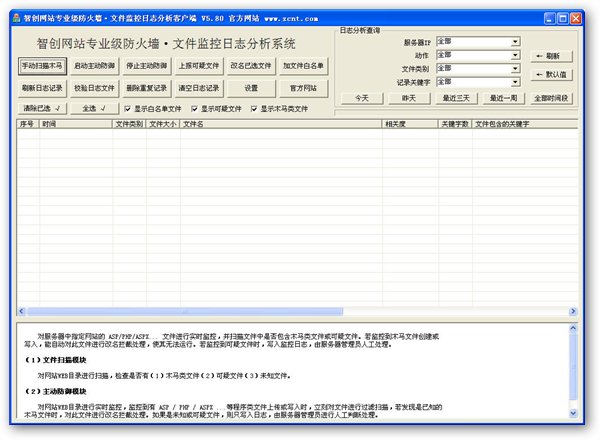Open the 动作 dropdown list
Image resolution: width=600 pixels, height=440 pixels.
pos(515,55)
